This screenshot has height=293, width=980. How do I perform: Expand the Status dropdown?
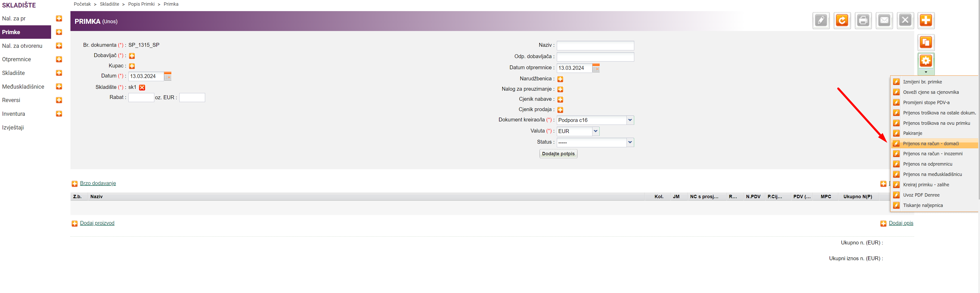630,142
